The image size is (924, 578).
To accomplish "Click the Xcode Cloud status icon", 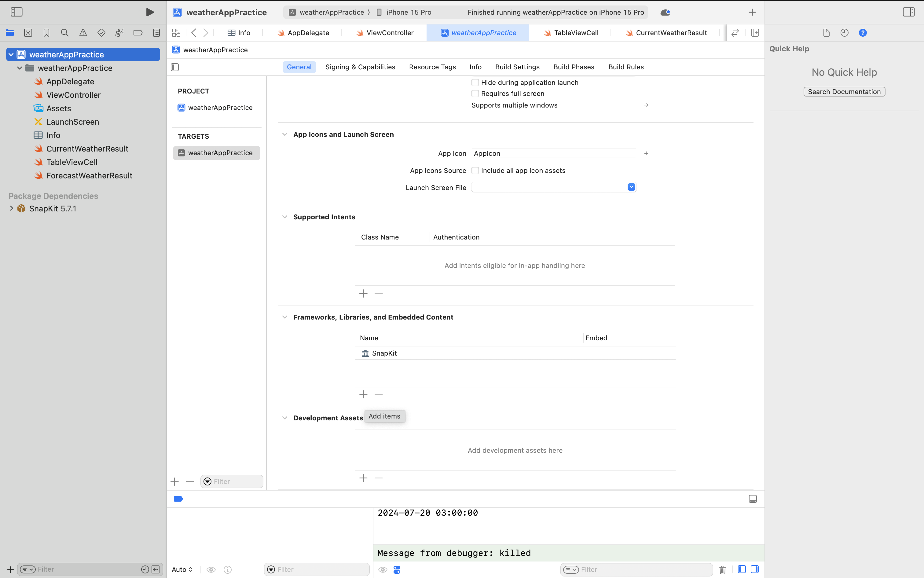I will point(665,12).
